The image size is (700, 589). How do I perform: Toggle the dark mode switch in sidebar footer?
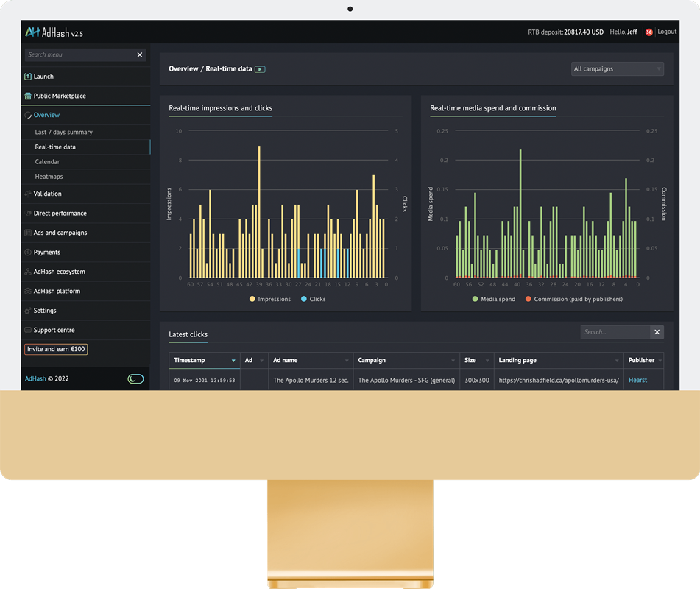[135, 378]
